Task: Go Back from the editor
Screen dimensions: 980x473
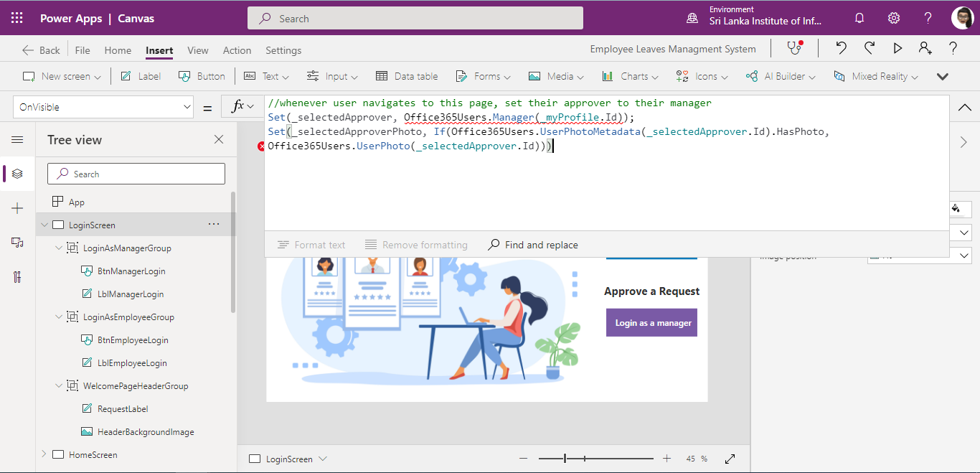Action: point(41,50)
